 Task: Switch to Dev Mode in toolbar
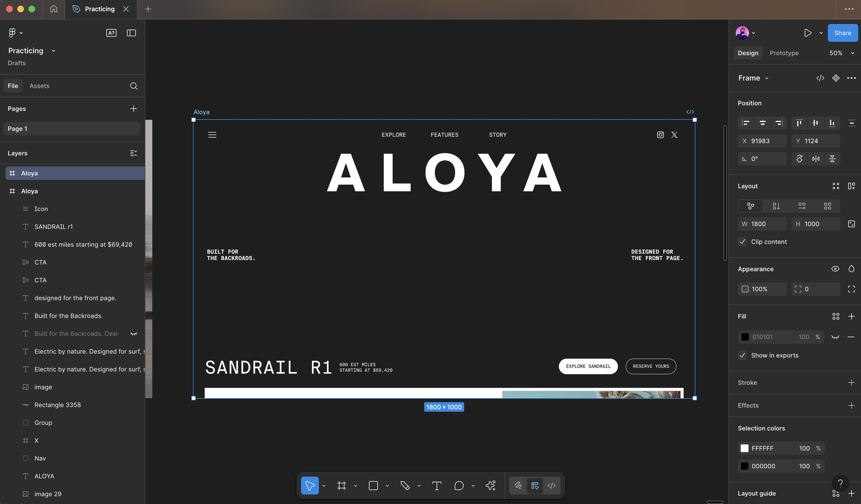[x=551, y=485]
